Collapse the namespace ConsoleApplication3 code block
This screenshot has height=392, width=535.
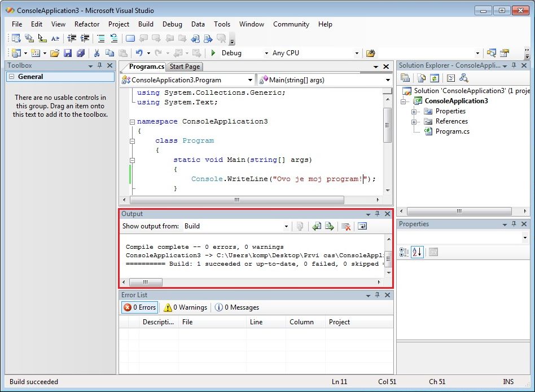coord(132,122)
